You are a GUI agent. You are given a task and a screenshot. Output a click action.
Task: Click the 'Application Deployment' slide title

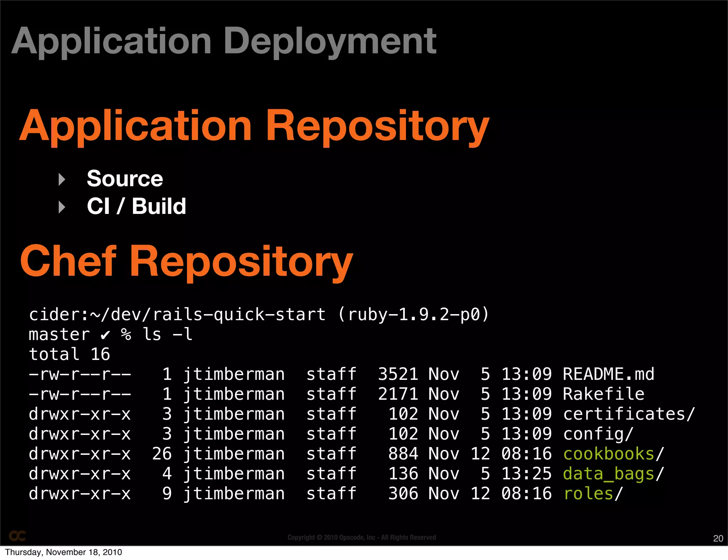(x=224, y=43)
